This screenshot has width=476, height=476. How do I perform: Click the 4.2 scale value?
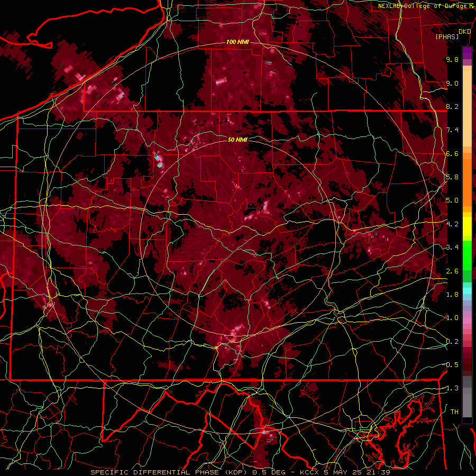pyautogui.click(x=452, y=224)
